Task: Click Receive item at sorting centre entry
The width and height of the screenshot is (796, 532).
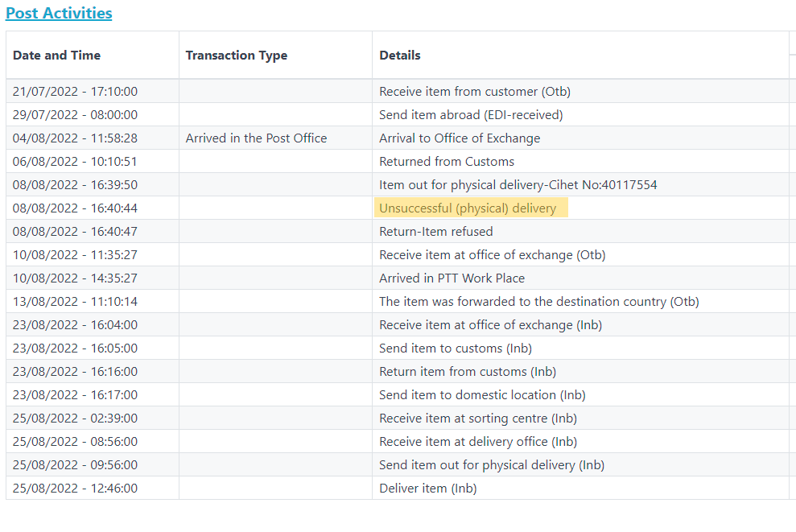Action: [x=478, y=419]
